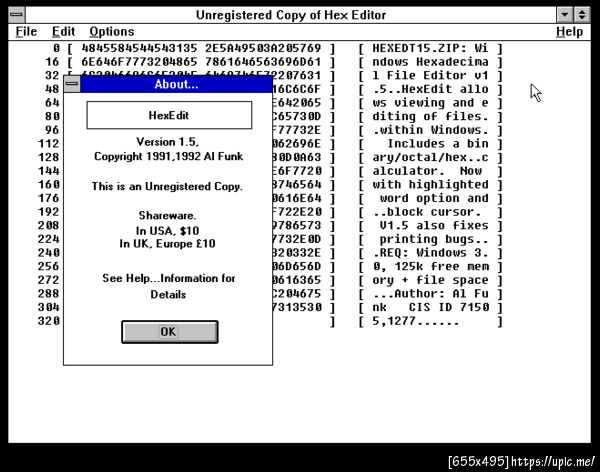
Task: Click the offset label 160
Action: [49, 185]
